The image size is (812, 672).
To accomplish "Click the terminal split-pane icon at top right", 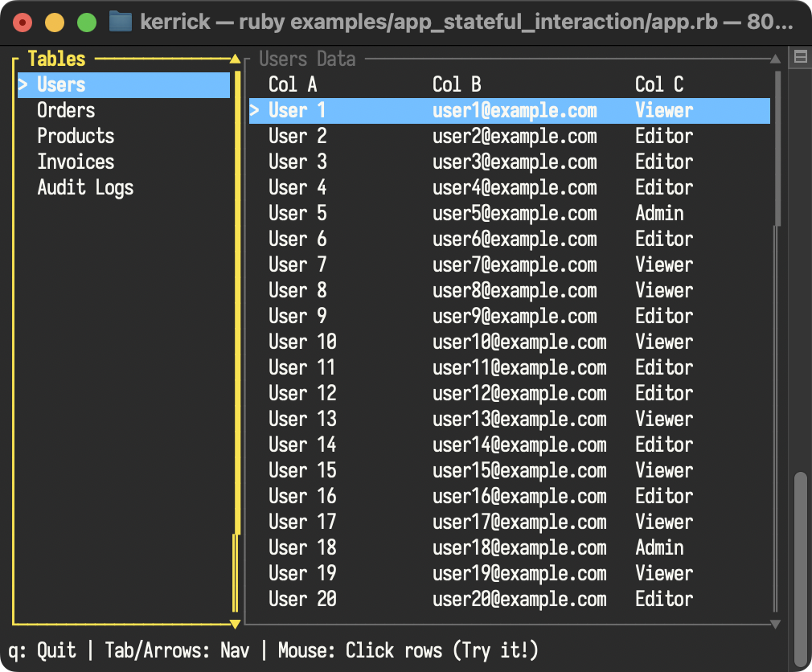I will point(800,56).
